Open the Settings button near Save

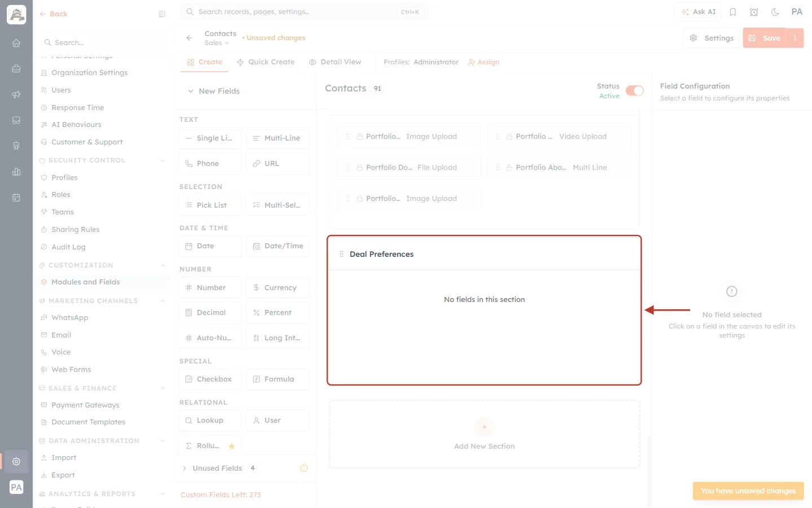coord(712,38)
